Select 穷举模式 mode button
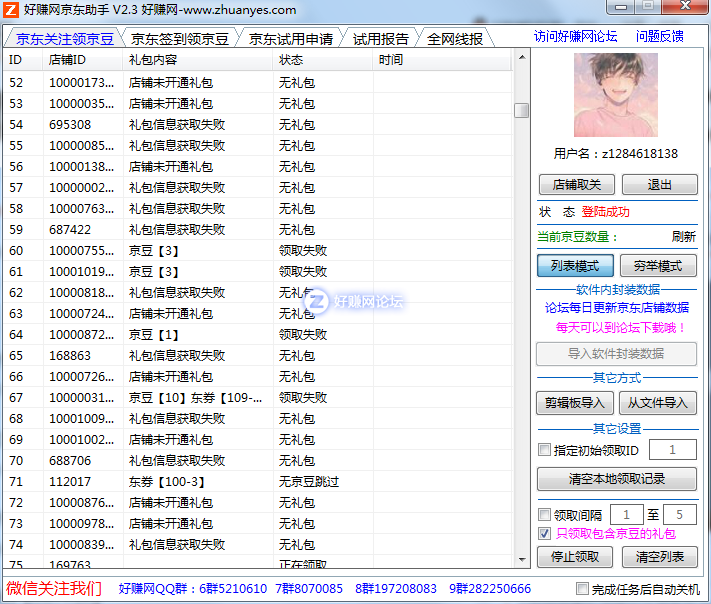 pyautogui.click(x=658, y=266)
